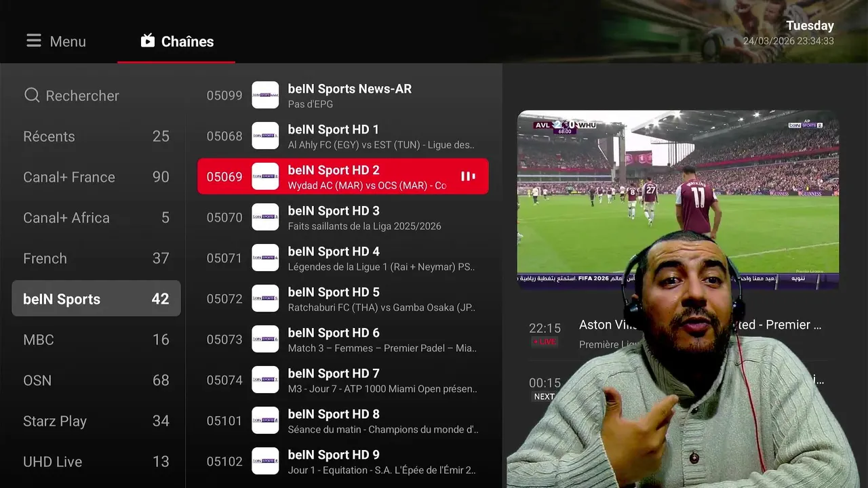The image size is (868, 488).
Task: Select the French category
Action: pos(96,258)
